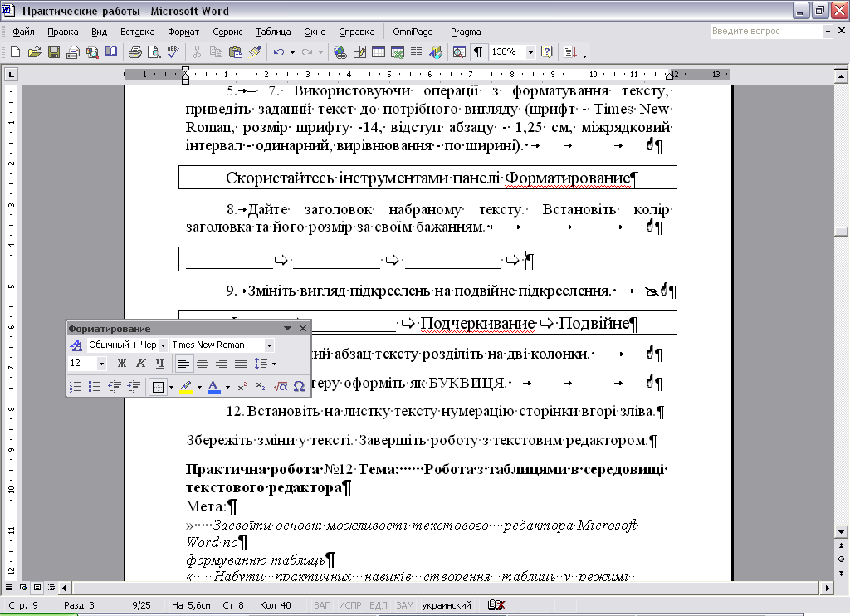The width and height of the screenshot is (850, 616).
Task: Click the 'Введите вопрос' help search field
Action: (765, 32)
